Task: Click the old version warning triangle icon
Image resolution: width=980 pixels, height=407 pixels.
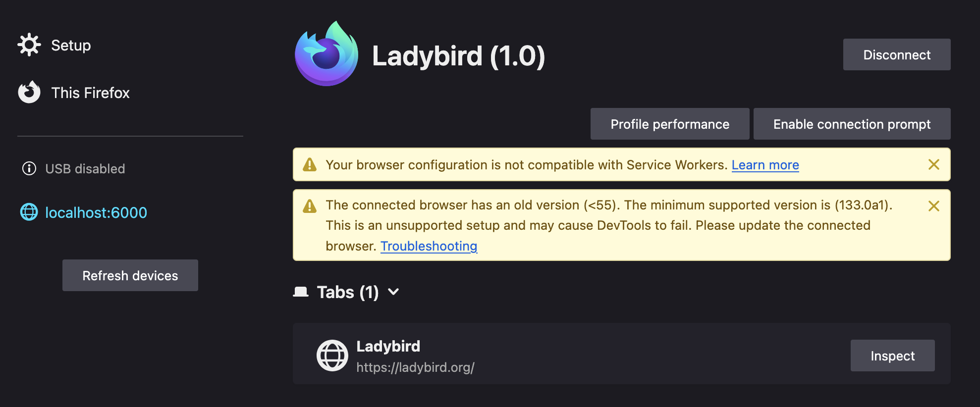Action: pyautogui.click(x=310, y=206)
